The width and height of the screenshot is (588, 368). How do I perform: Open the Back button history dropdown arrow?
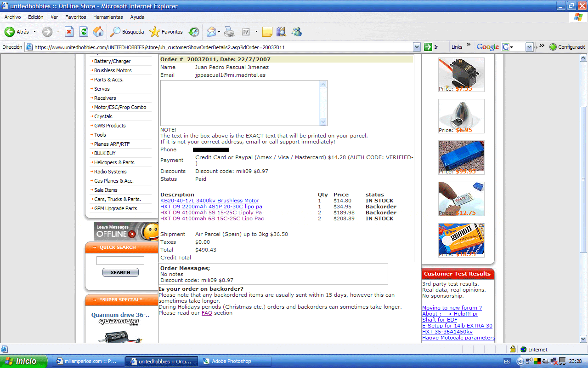click(x=34, y=32)
